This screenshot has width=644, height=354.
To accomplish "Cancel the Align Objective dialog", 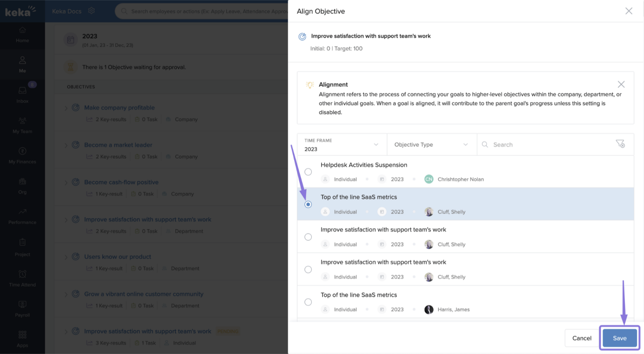I will (582, 338).
